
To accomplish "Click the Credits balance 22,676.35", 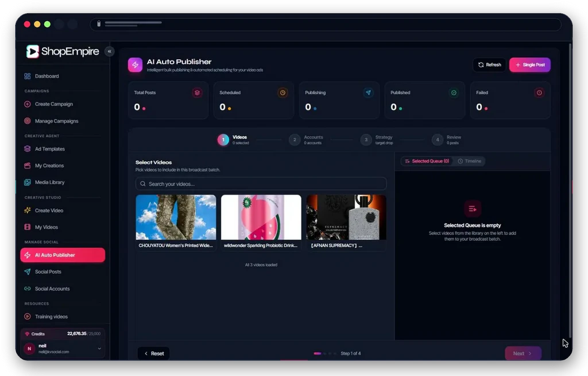I will pos(77,333).
